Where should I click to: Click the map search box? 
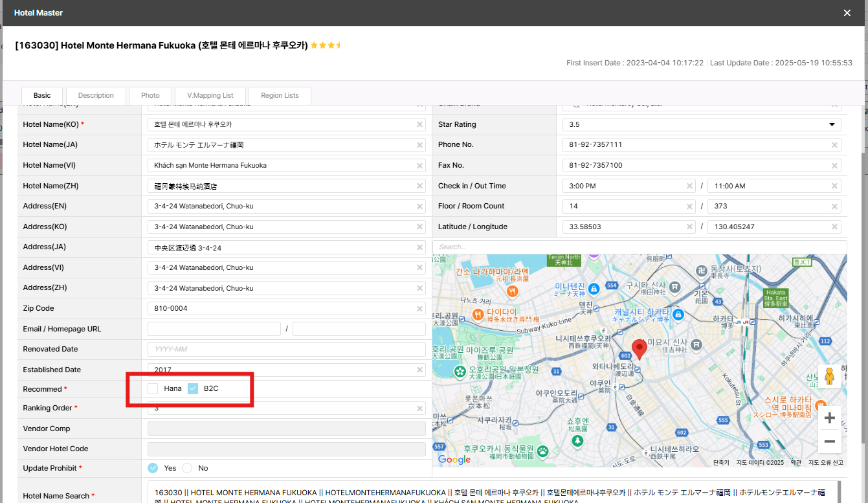pos(639,247)
